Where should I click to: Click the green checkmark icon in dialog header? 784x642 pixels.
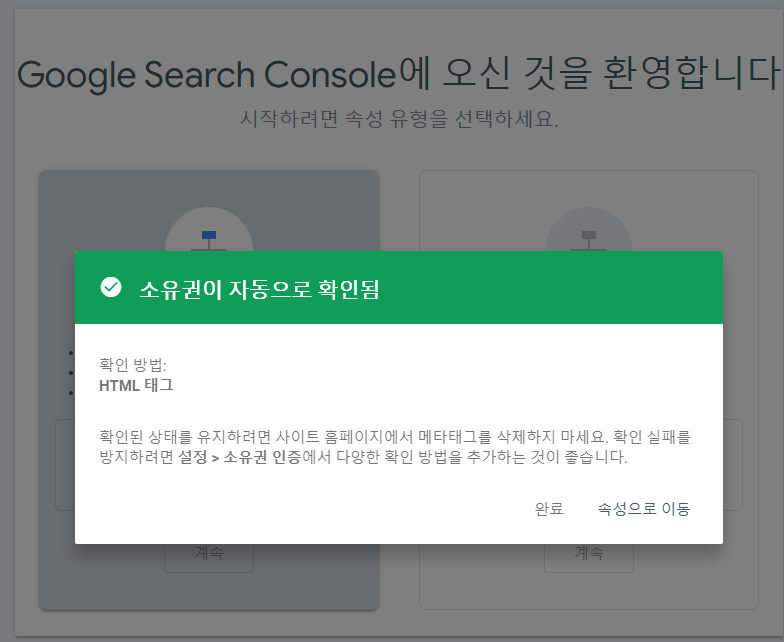pyautogui.click(x=111, y=287)
